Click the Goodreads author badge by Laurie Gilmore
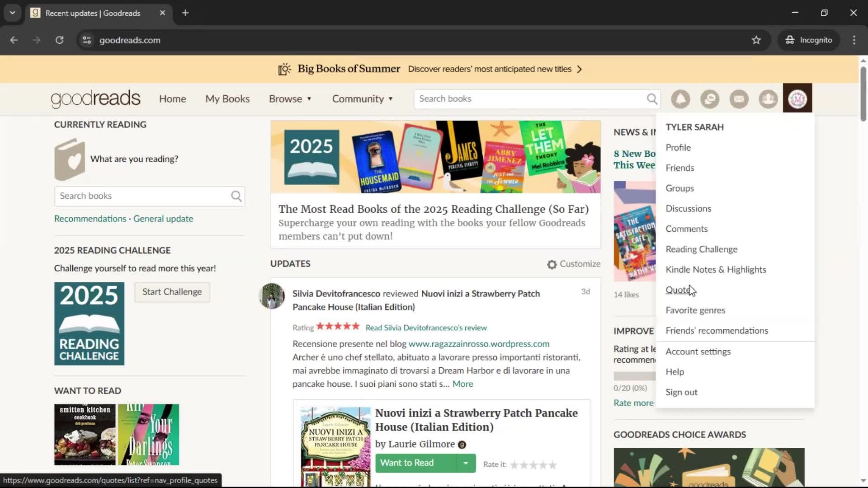This screenshot has width=868, height=488. coord(462,445)
